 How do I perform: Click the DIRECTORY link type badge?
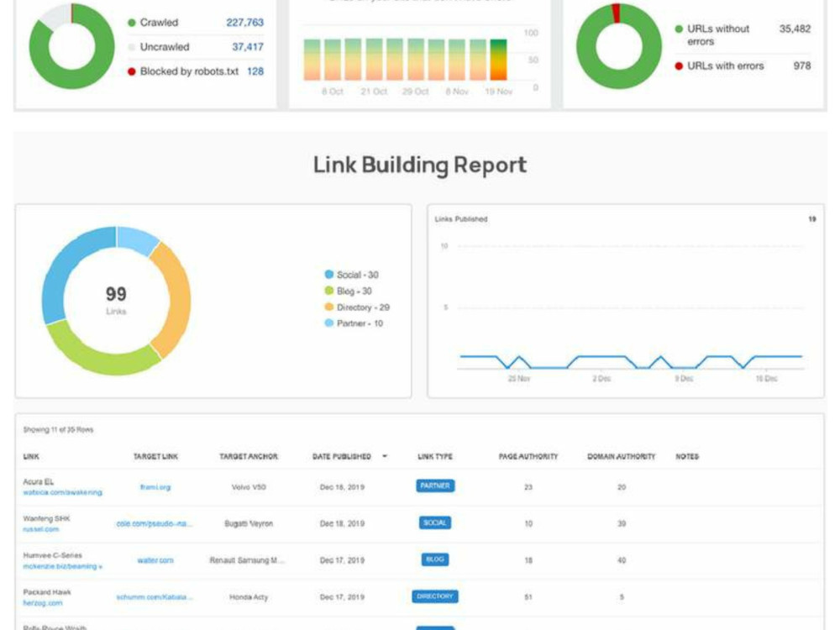pos(435,596)
